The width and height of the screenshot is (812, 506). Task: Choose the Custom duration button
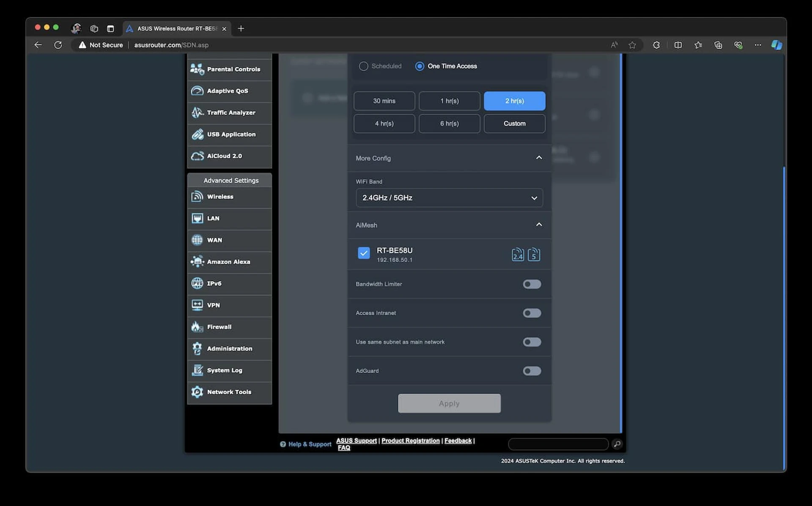point(514,123)
